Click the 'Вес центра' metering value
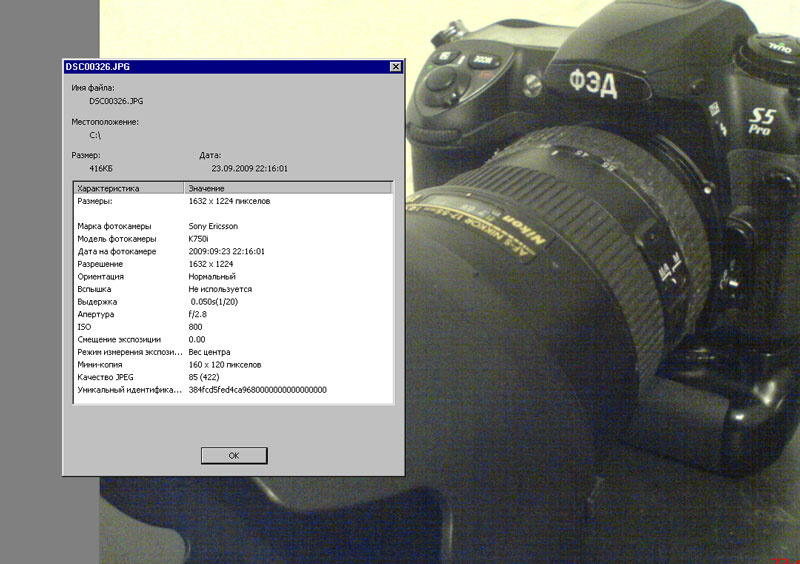800x564 pixels. click(x=209, y=352)
